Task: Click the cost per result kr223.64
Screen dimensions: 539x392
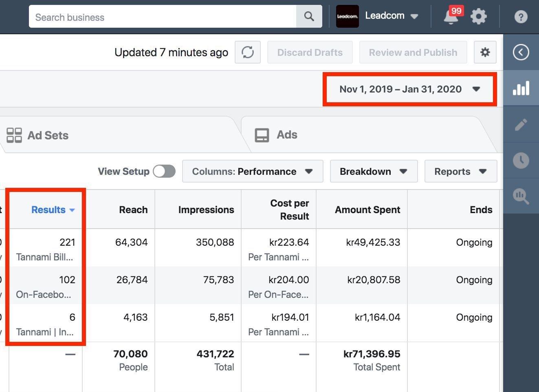Action: (x=289, y=242)
